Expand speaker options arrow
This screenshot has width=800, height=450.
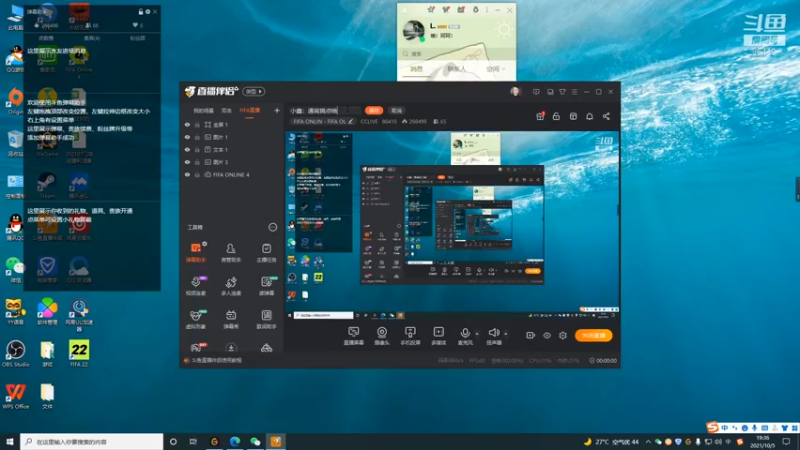[x=506, y=334]
